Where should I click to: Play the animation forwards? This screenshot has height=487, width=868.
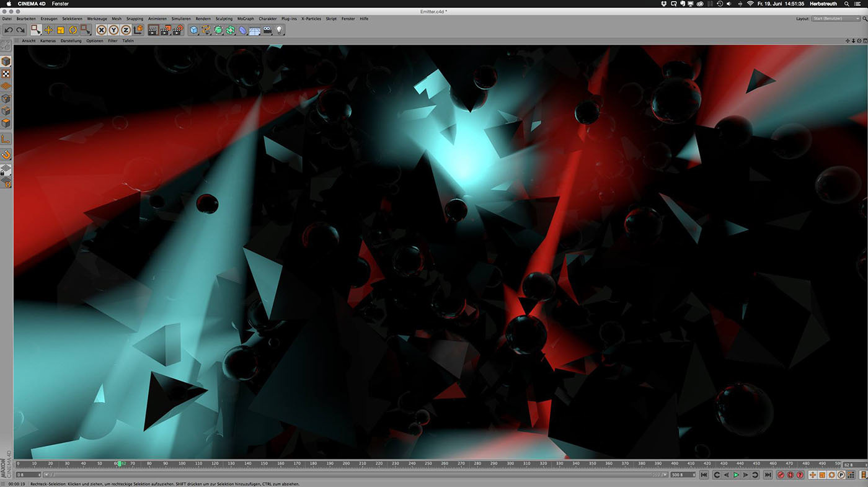point(736,475)
